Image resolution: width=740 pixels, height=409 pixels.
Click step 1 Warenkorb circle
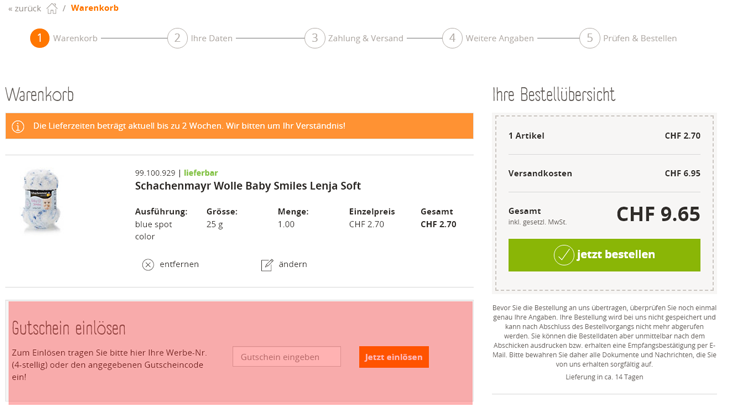pyautogui.click(x=39, y=38)
